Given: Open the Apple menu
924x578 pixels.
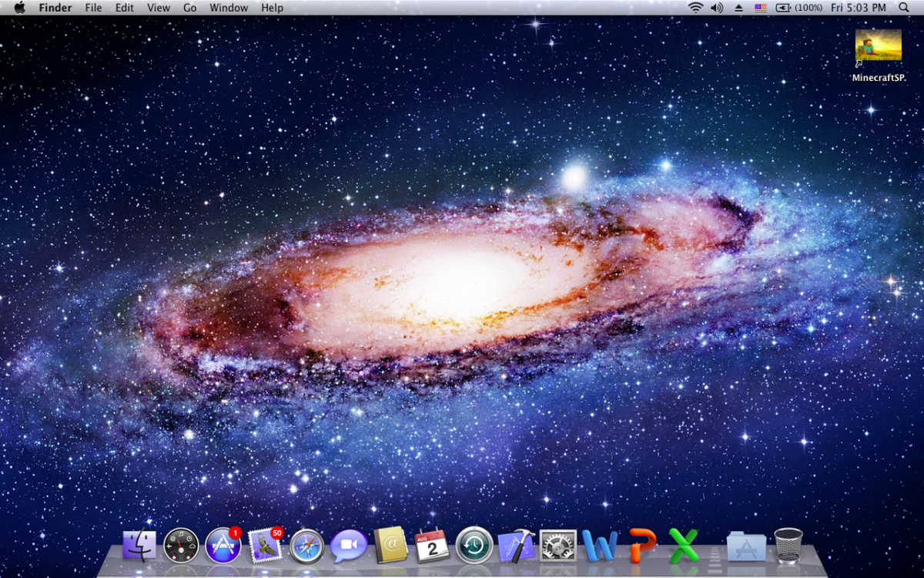Looking at the screenshot, I should [x=20, y=8].
